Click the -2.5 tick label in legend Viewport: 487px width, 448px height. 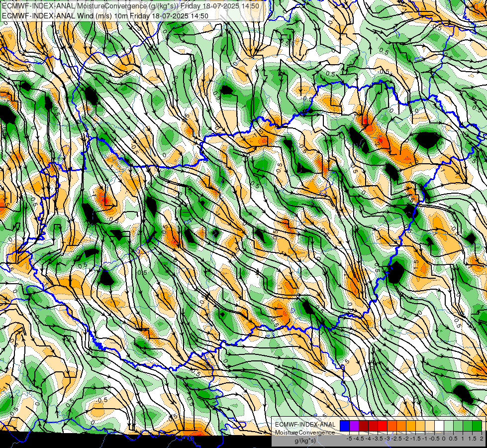396,439
